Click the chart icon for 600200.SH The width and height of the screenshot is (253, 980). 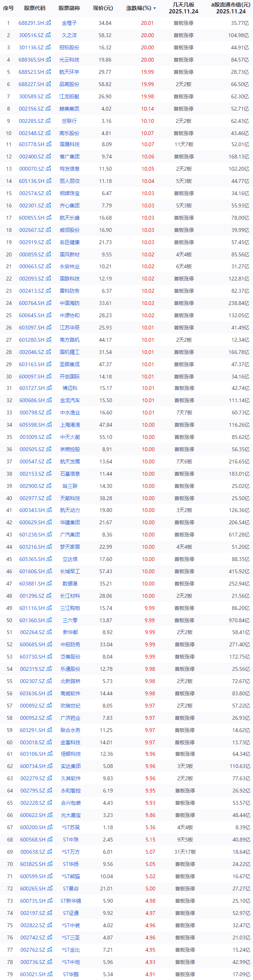tap(49, 827)
